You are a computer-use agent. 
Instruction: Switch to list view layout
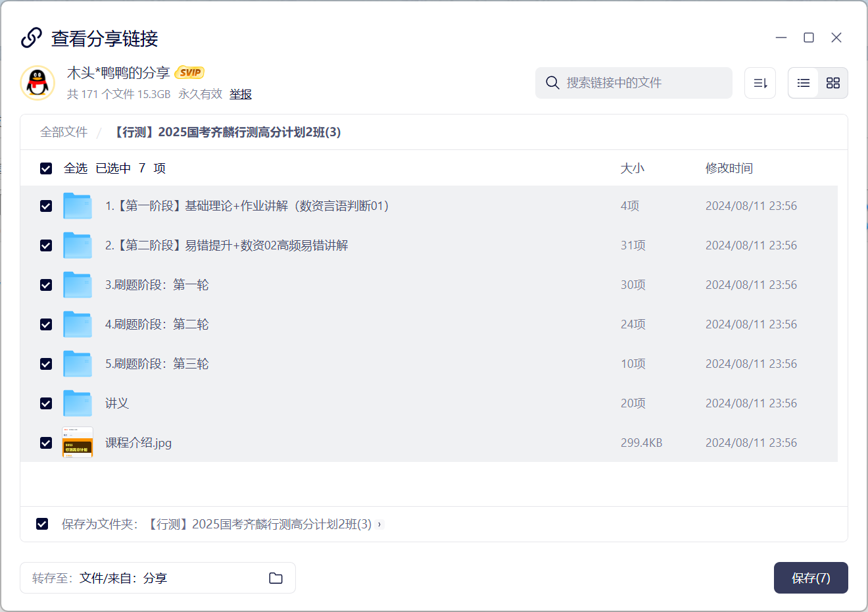(804, 83)
